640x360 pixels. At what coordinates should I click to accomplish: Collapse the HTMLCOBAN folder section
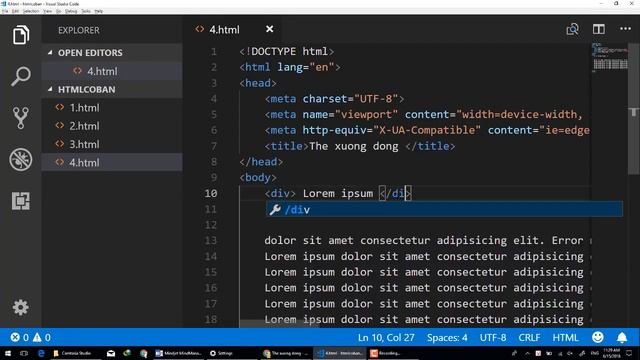50,89
